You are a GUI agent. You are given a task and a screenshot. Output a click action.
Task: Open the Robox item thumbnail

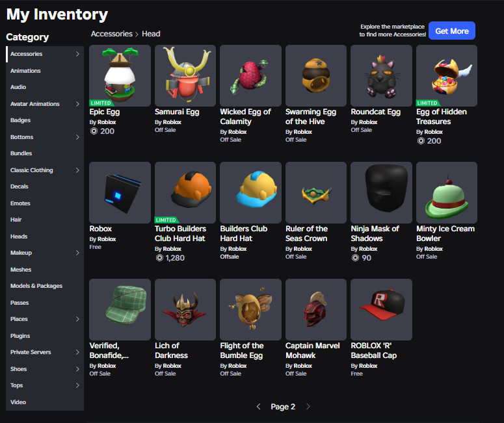click(120, 192)
